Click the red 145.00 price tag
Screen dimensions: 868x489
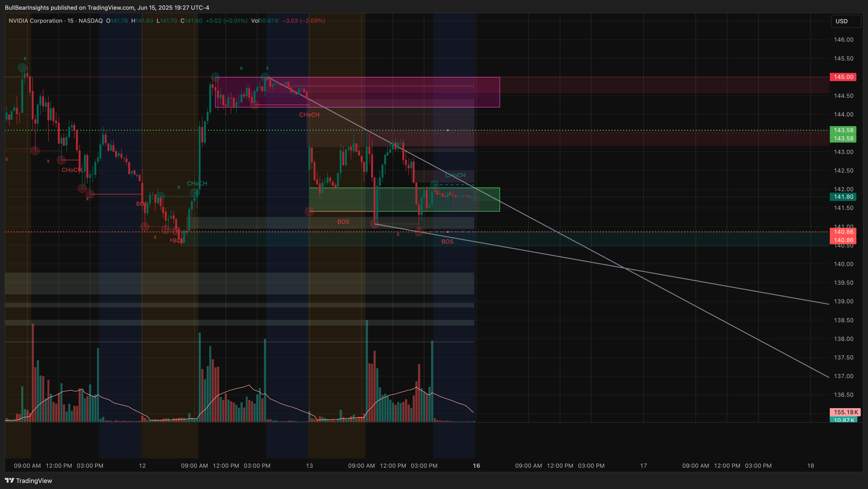point(843,77)
